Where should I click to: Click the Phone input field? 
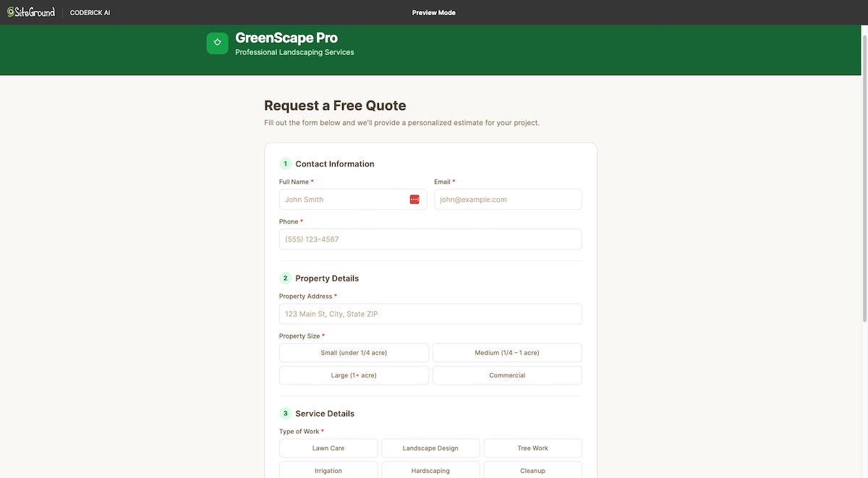pos(430,239)
